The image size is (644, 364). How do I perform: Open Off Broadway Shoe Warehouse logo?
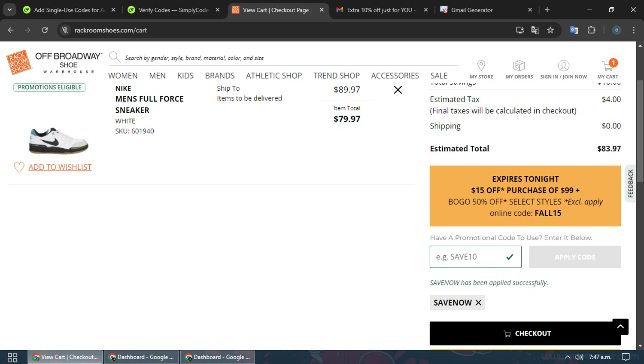coord(69,63)
